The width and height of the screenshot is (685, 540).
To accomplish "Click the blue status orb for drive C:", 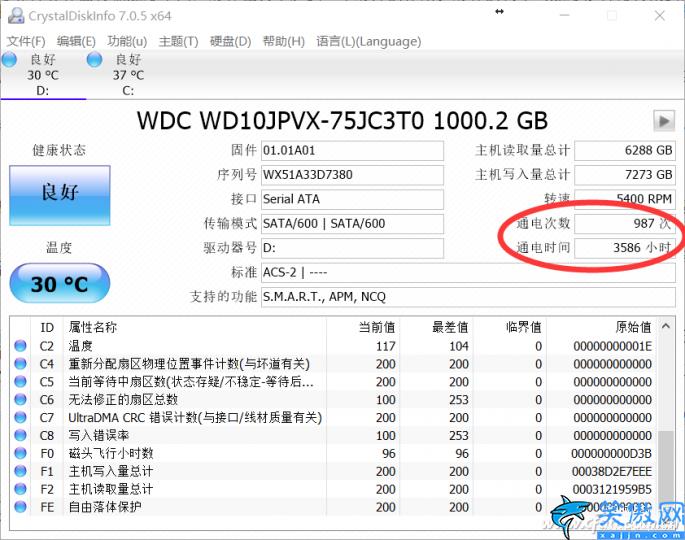I will [94, 59].
